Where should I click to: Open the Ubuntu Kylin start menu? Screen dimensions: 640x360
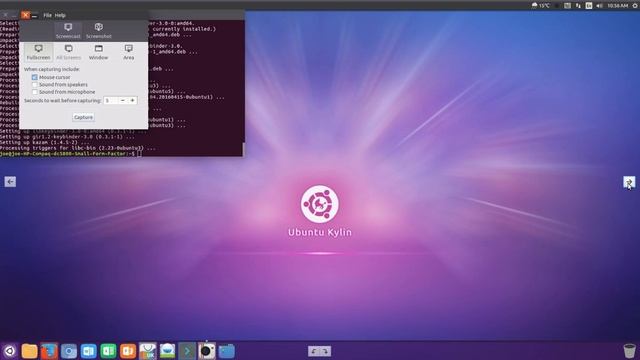(x=10, y=351)
